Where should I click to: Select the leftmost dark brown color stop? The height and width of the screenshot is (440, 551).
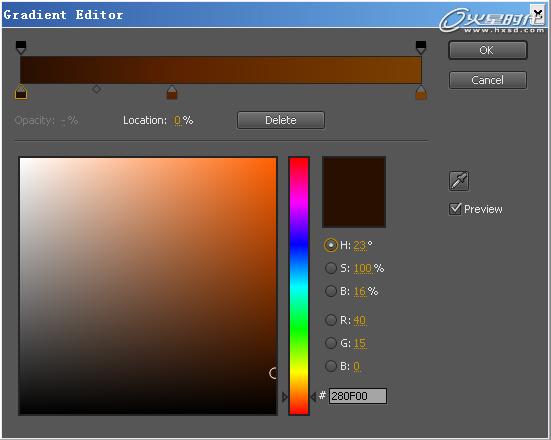click(21, 92)
